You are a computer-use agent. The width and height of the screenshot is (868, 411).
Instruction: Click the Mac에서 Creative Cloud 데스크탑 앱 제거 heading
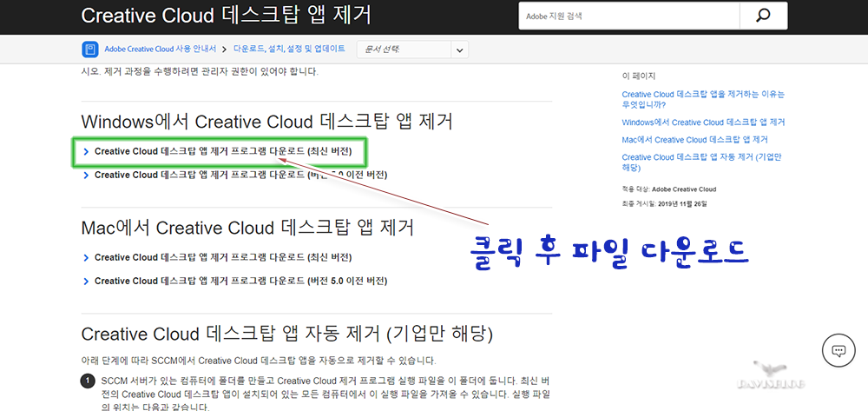tap(247, 228)
